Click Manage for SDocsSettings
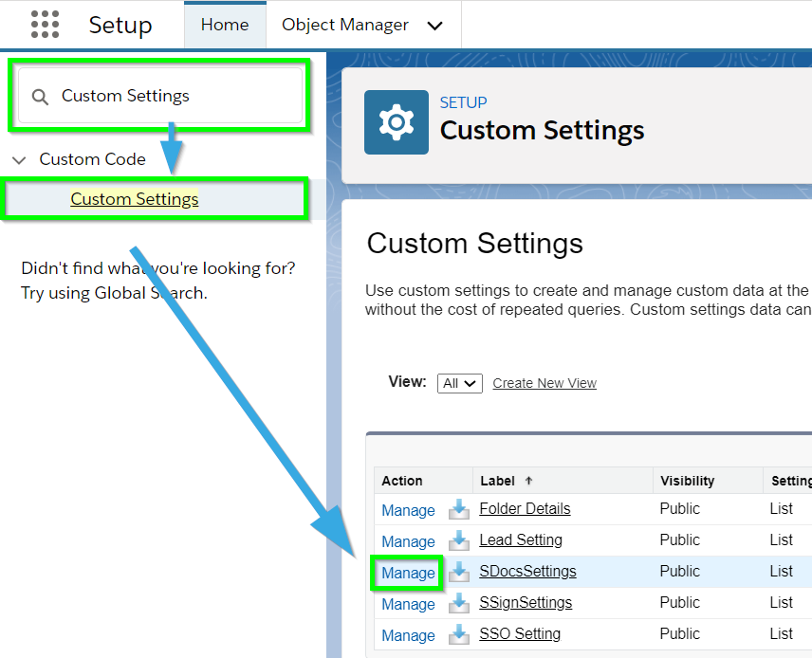812x658 pixels. point(408,573)
